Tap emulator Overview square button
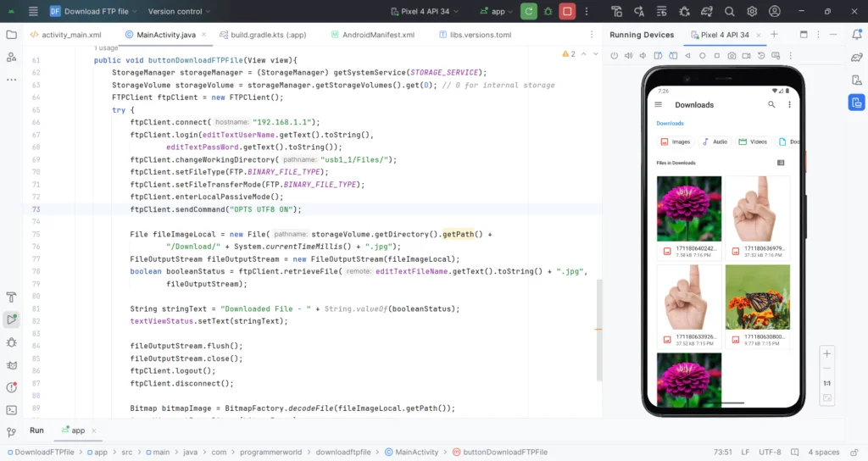Image resolution: width=868 pixels, height=461 pixels. pyautogui.click(x=717, y=55)
